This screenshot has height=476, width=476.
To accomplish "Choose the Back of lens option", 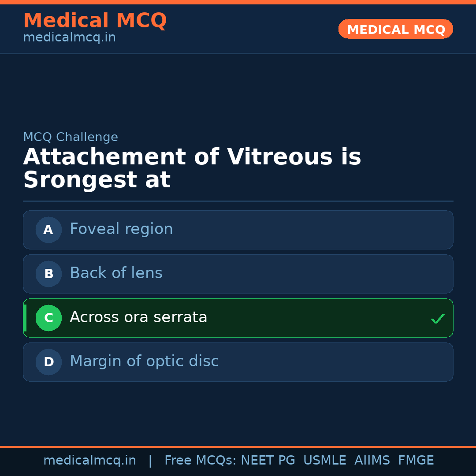I will click(116, 273).
